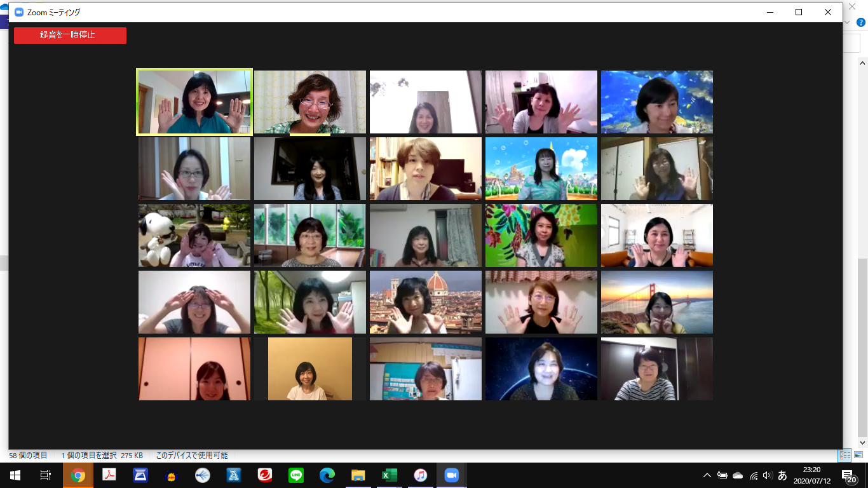The image size is (868, 488).
Task: Expand the ribbon chevron in Explorer window
Action: tap(847, 22)
